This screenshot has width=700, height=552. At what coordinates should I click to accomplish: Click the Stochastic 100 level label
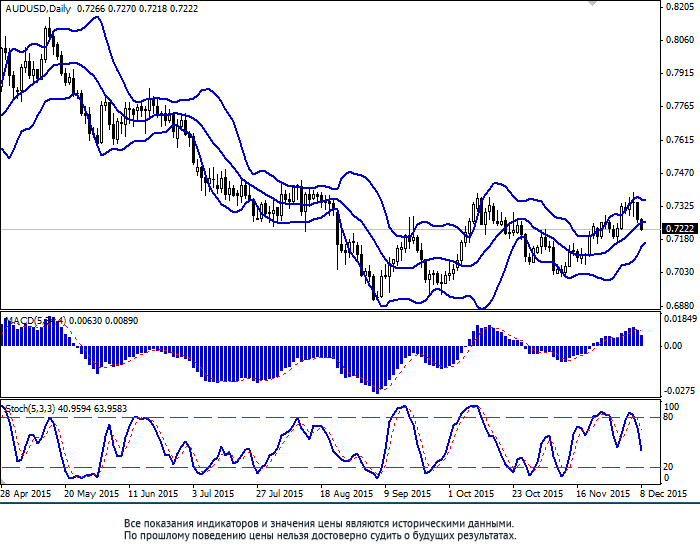click(x=671, y=407)
